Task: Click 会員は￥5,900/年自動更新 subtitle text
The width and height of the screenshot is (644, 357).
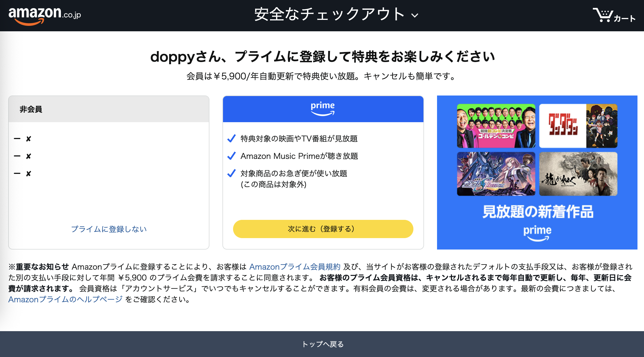Action: coord(321,76)
